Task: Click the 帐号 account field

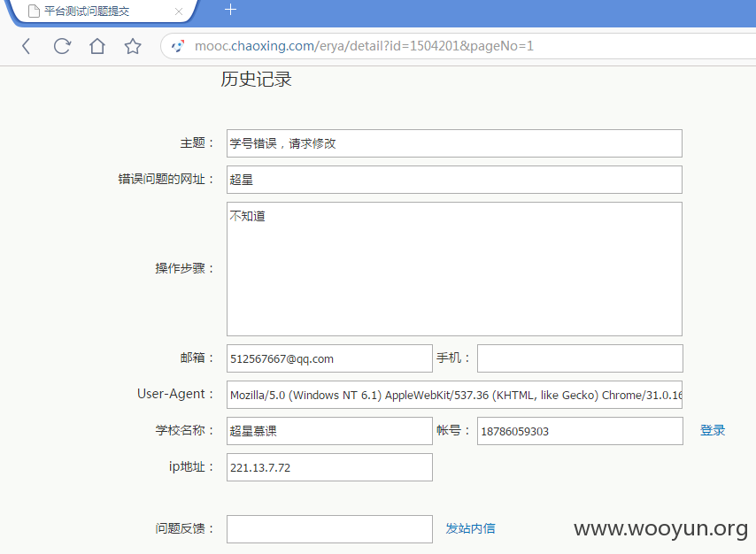Action: (x=580, y=431)
